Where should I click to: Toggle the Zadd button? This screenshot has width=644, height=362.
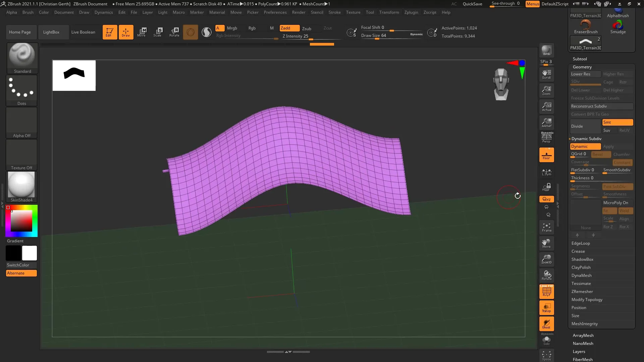point(289,28)
